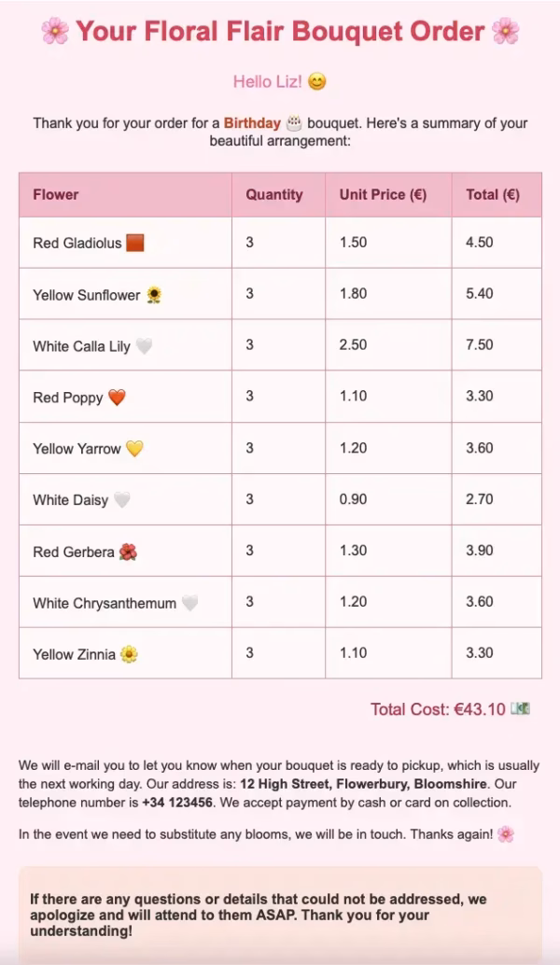Click the sunflower icon beside Yellow Sunflower
Screen dimensions: 560x965
[154, 295]
